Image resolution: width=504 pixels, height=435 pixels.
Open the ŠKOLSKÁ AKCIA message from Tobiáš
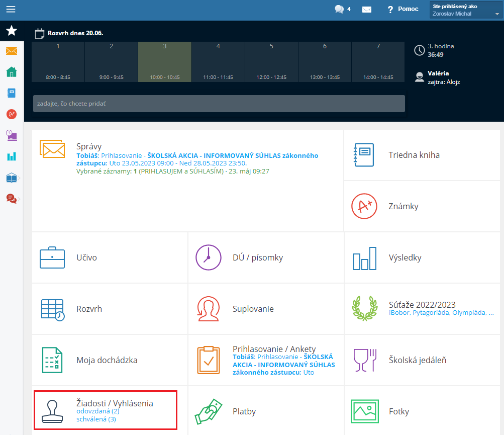(197, 159)
